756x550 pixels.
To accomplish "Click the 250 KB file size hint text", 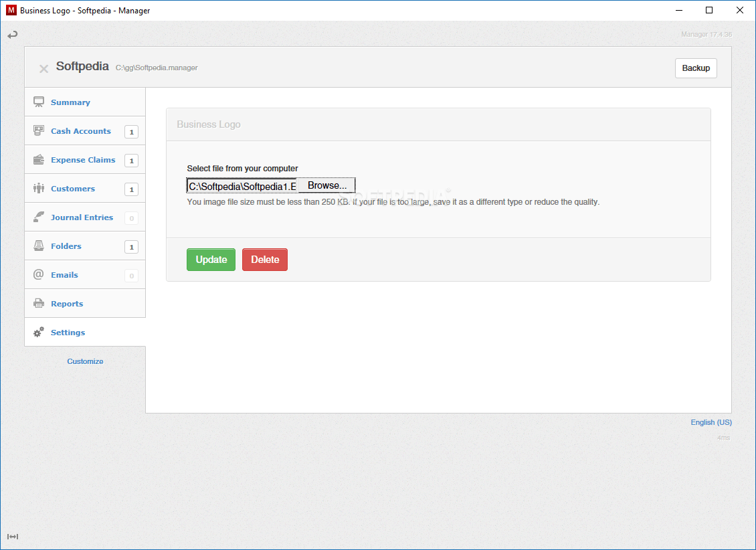I will click(x=393, y=202).
